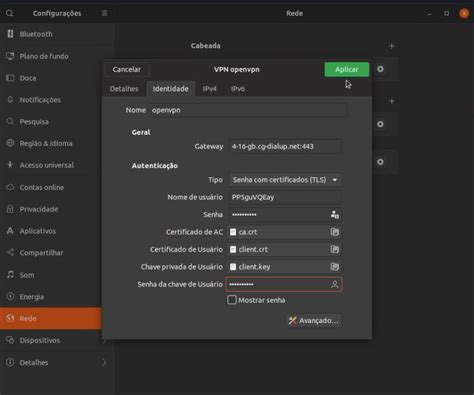This screenshot has width=474, height=395.
Task: Click the Senha da chave de Usuário field
Action: [284, 284]
